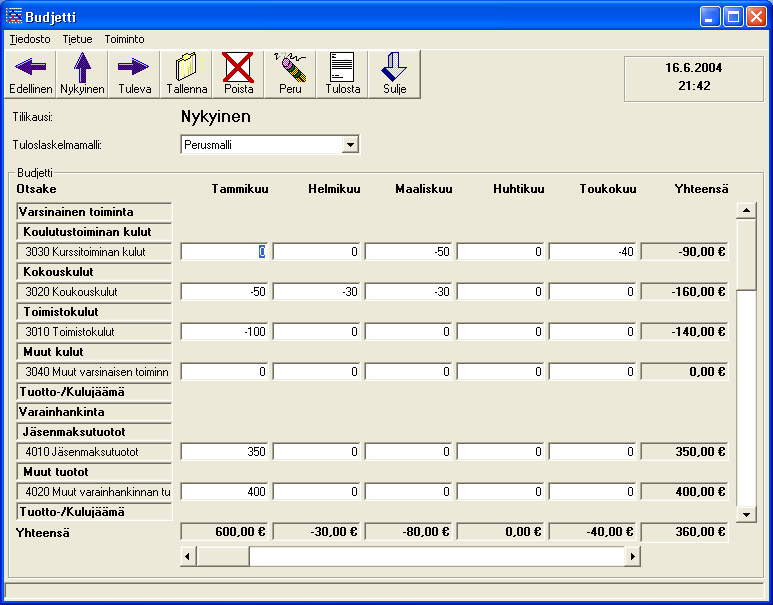The height and width of the screenshot is (605, 773).
Task: Click Helmikuu field for 4010 Jäsenmaksutuotot
Action: point(316,452)
